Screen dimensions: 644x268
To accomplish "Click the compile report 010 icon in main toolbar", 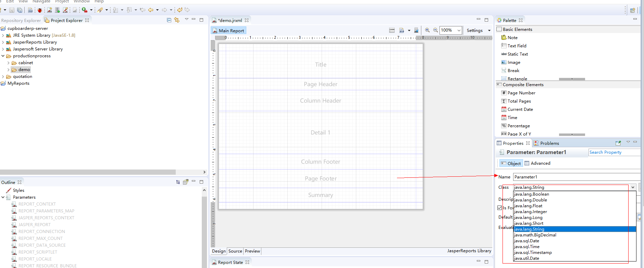I will click(x=30, y=10).
